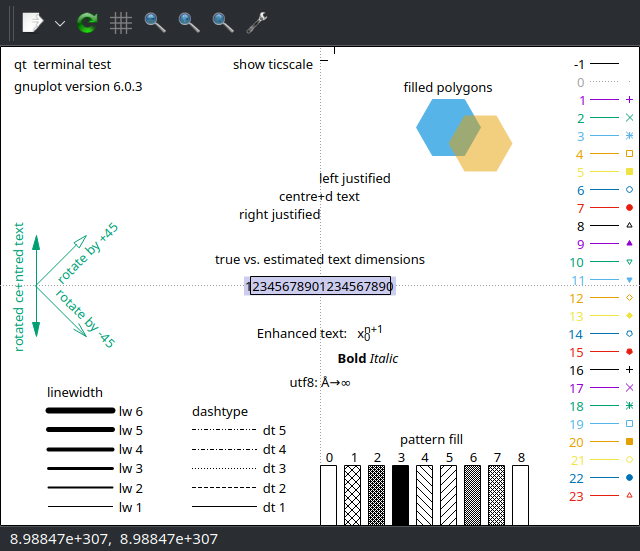Click the "Enhanced text:" label
Viewport: 640px width, 551px height.
point(302,334)
